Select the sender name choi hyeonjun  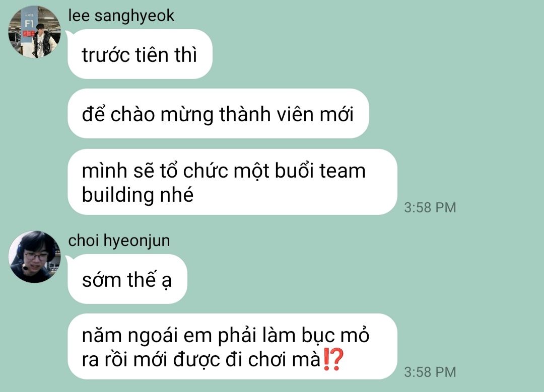coord(119,241)
